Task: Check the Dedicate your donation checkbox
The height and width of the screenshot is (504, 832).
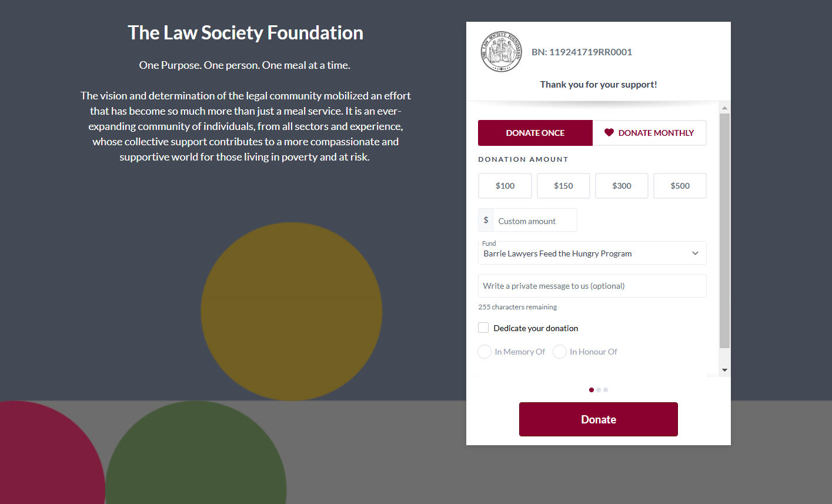Action: (483, 328)
